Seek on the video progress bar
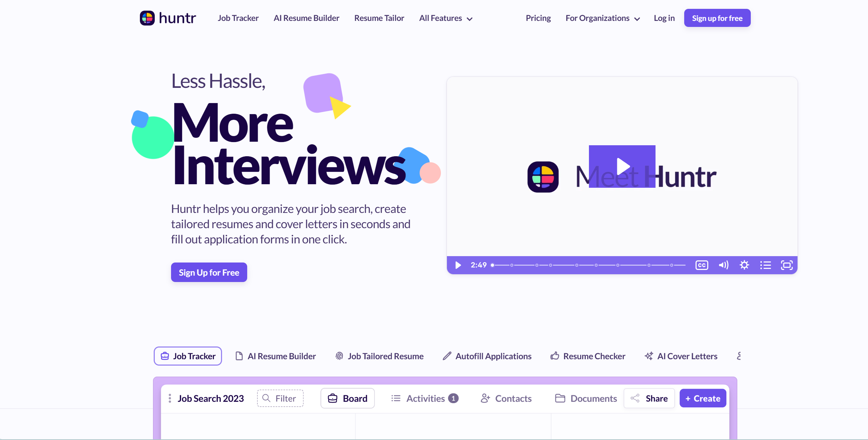This screenshot has width=868, height=440. click(589, 265)
